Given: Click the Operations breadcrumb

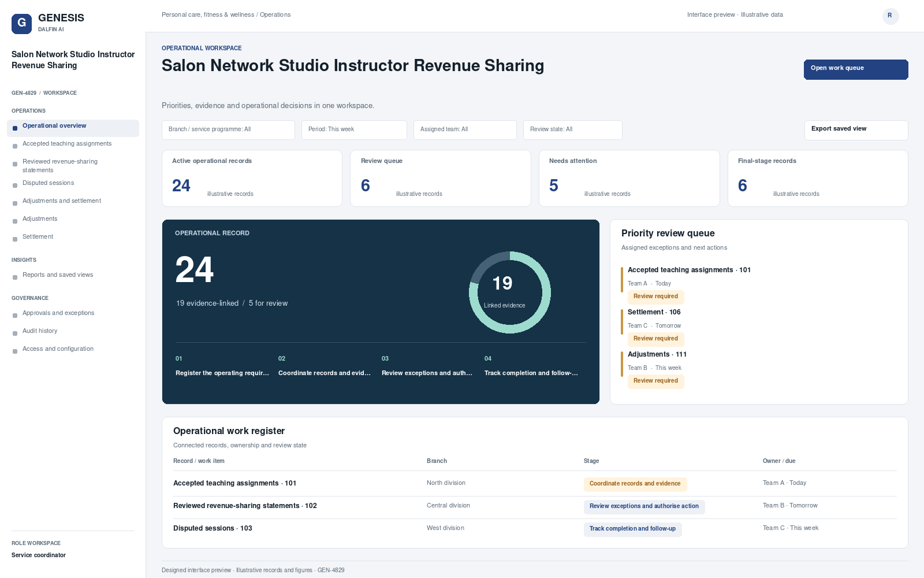Looking at the screenshot, I should 275,15.
